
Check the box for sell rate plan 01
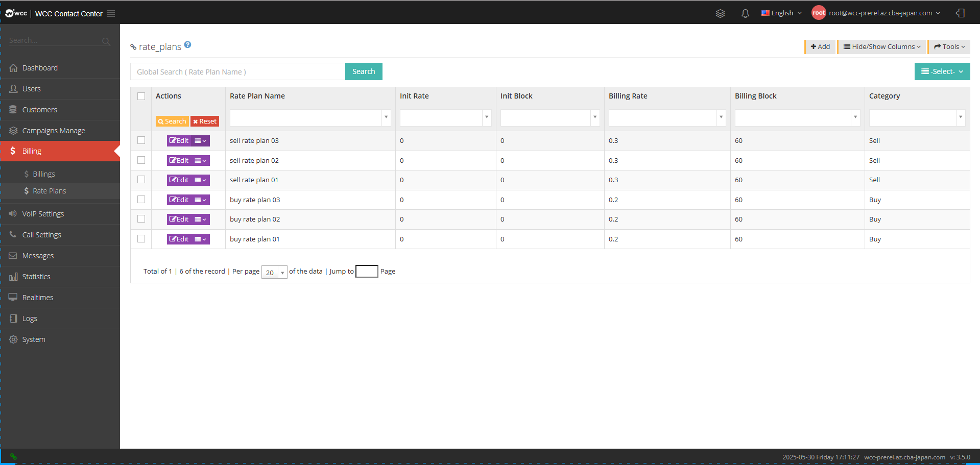pos(141,180)
